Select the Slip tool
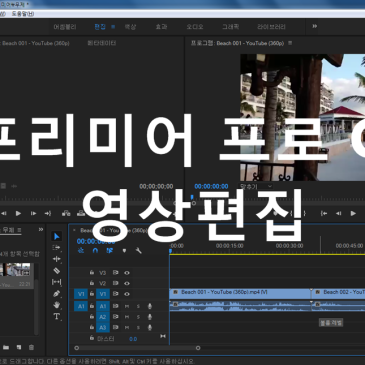 point(57,282)
